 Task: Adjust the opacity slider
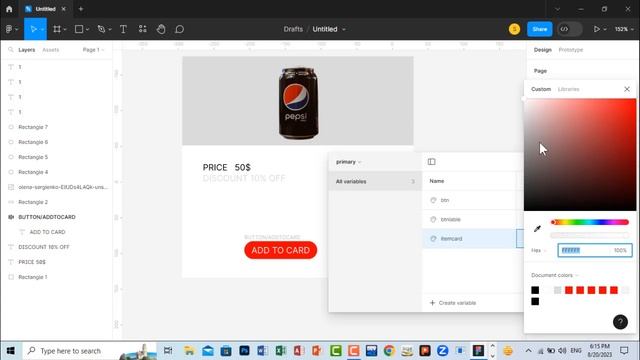589,236
